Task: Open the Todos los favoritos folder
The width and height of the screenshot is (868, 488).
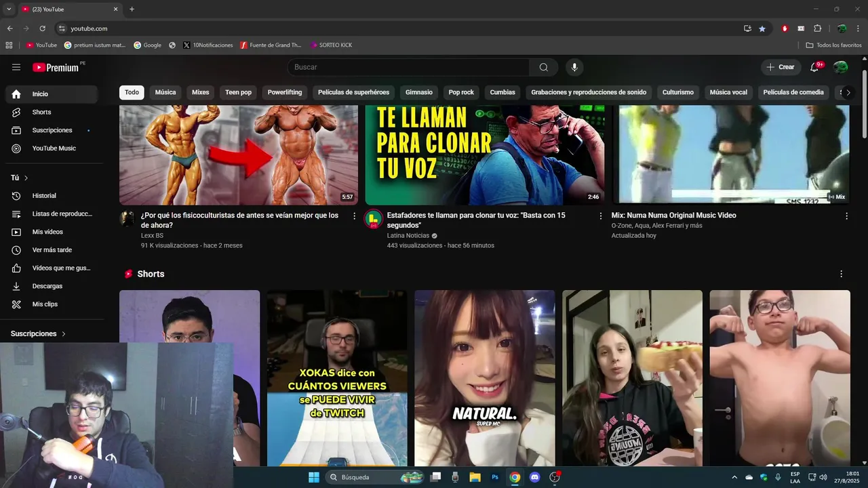Action: point(833,45)
